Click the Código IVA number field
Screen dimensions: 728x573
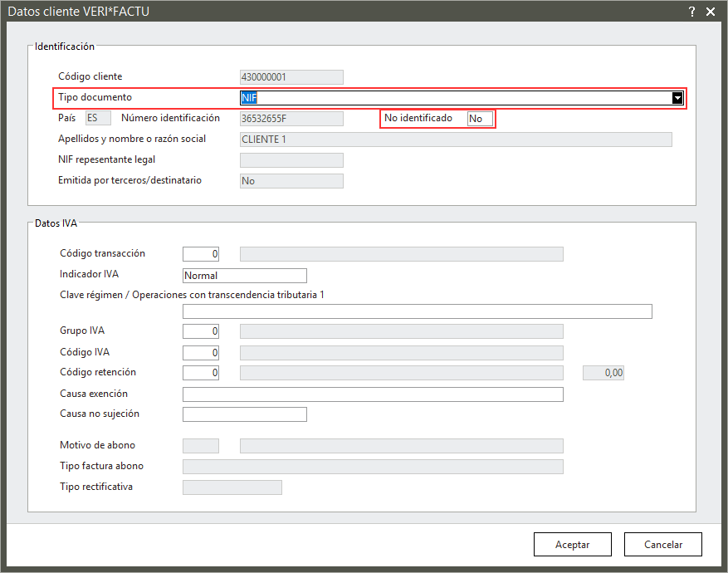pyautogui.click(x=201, y=353)
